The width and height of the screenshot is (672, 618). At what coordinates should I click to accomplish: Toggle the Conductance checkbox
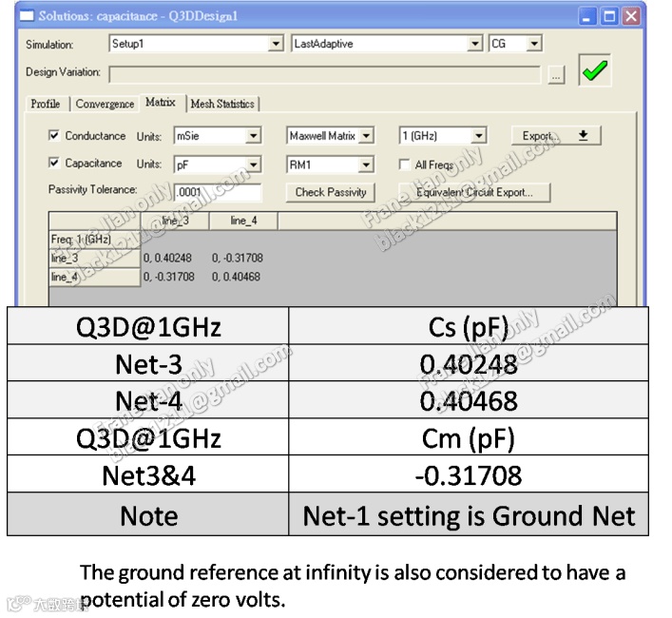point(54,136)
